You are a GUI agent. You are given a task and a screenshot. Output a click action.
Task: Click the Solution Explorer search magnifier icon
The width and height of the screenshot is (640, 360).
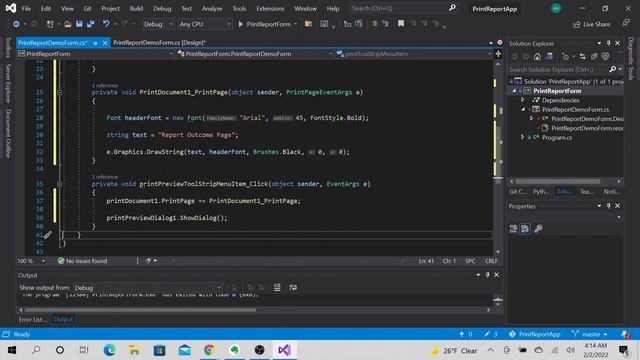click(612, 69)
